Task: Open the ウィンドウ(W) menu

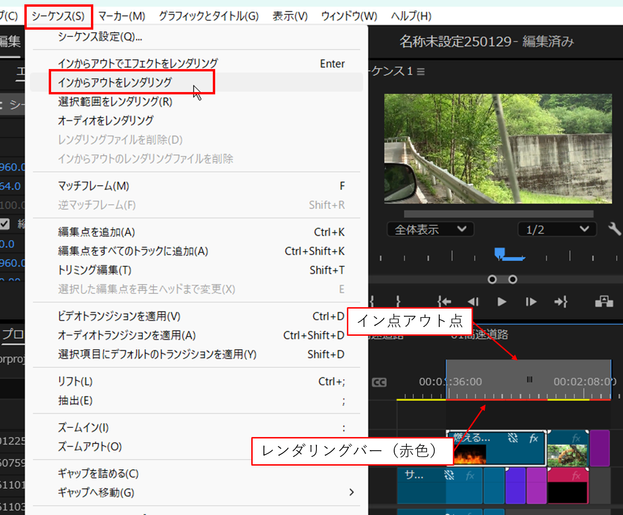Action: [349, 16]
